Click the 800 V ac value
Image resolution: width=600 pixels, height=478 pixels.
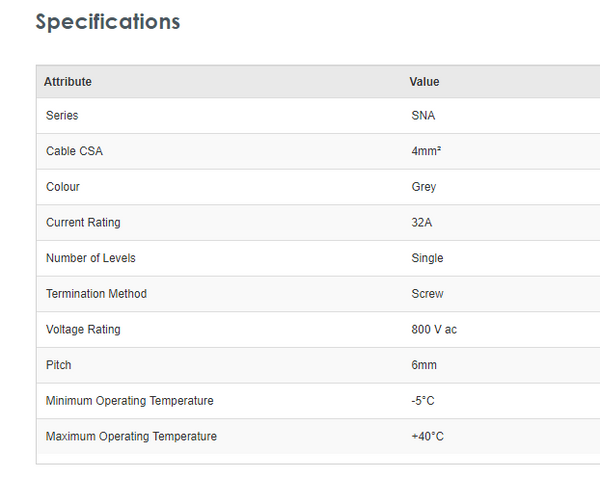434,330
